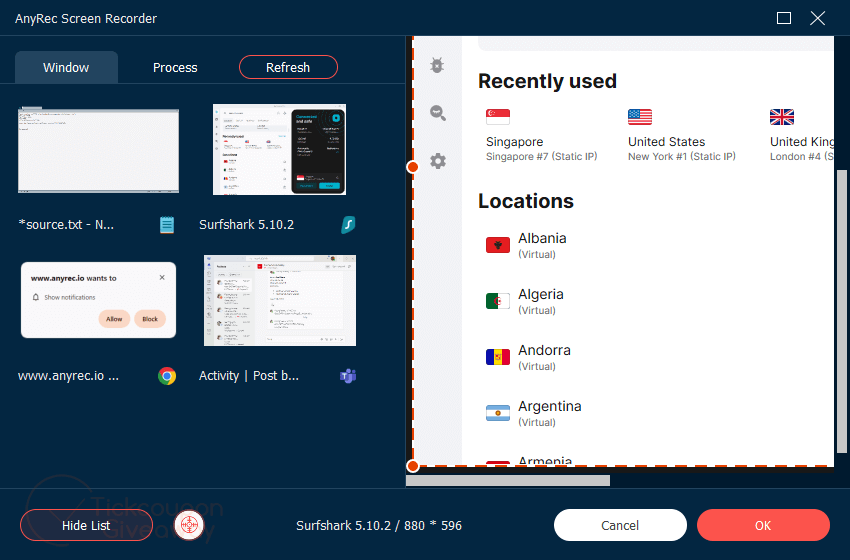Viewport: 850px width, 560px height.
Task: Click the 'Activity | Post b...' window label
Action: pos(249,376)
